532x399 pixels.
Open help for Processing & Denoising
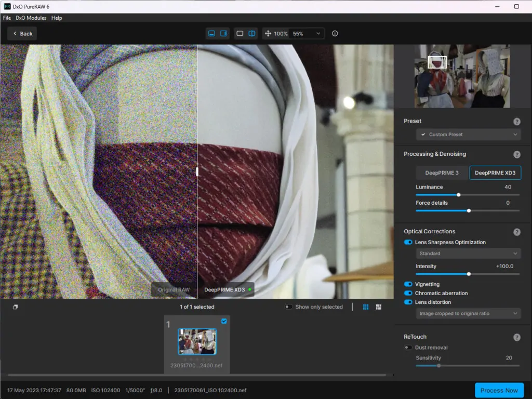point(516,154)
